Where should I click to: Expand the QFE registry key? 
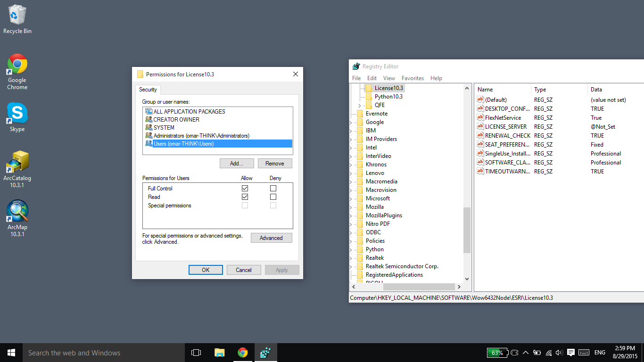pos(360,105)
